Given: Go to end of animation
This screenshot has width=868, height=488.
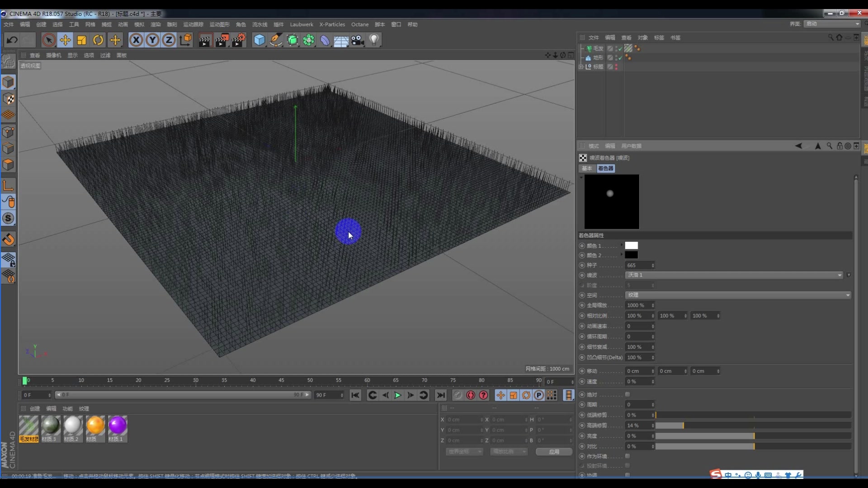Looking at the screenshot, I should 441,395.
